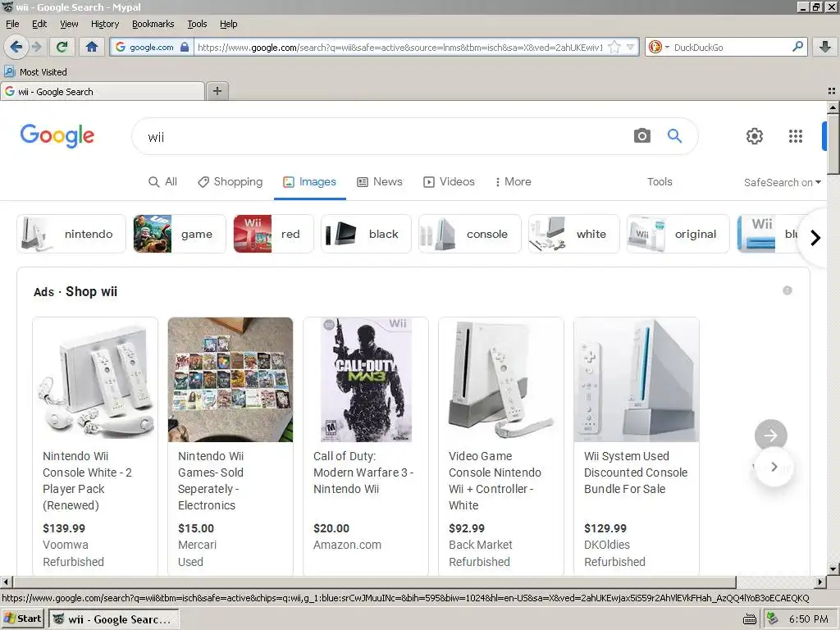Viewport: 840px width, 630px height.
Task: Click the Amazon.com seller text
Action: tap(347, 545)
